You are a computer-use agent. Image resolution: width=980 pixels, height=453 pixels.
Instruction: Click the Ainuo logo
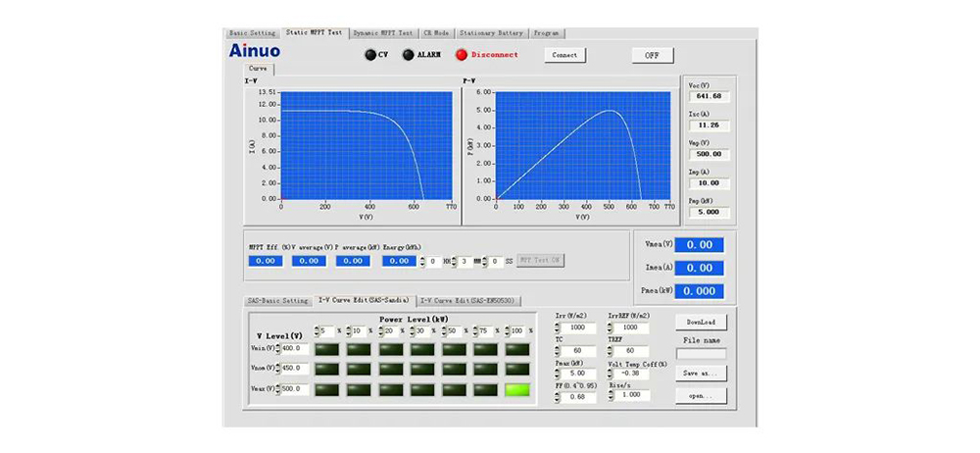pos(255,51)
